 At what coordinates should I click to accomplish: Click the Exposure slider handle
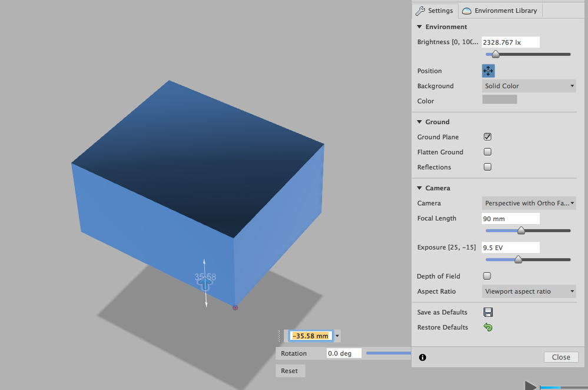pyautogui.click(x=518, y=259)
